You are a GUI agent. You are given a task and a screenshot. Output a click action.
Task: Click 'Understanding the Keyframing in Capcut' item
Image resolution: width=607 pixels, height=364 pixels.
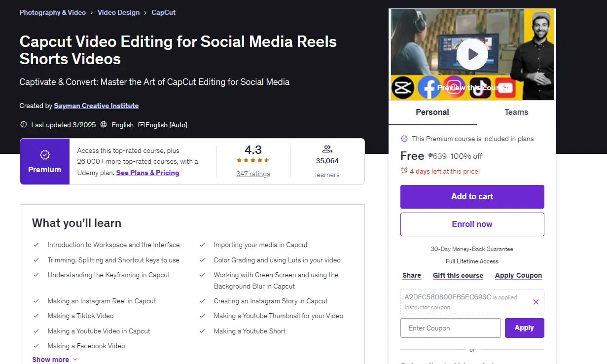click(x=108, y=275)
